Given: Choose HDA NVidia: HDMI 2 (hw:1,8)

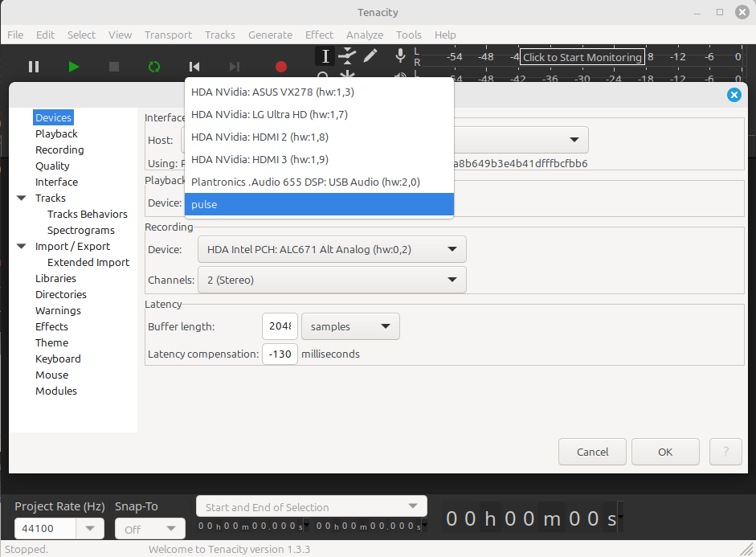Looking at the screenshot, I should click(319, 137).
